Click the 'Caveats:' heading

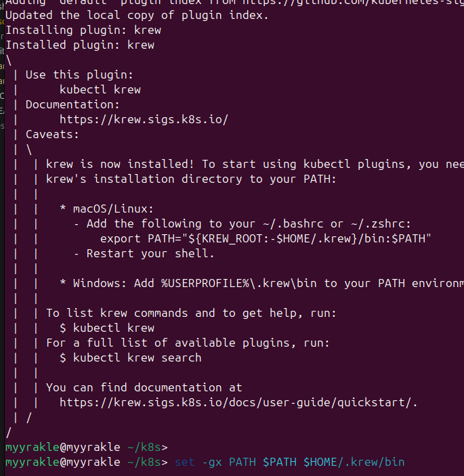pos(52,134)
